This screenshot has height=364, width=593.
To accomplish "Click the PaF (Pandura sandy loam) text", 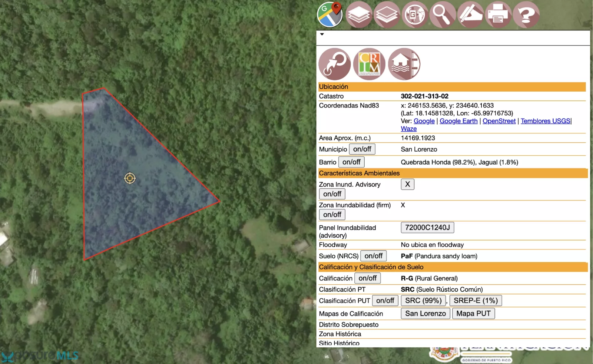I will (439, 256).
